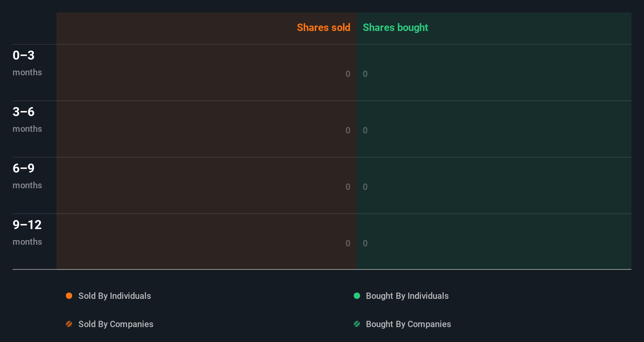Select the 3–6 months row label
This screenshot has width=644, height=342.
click(27, 119)
